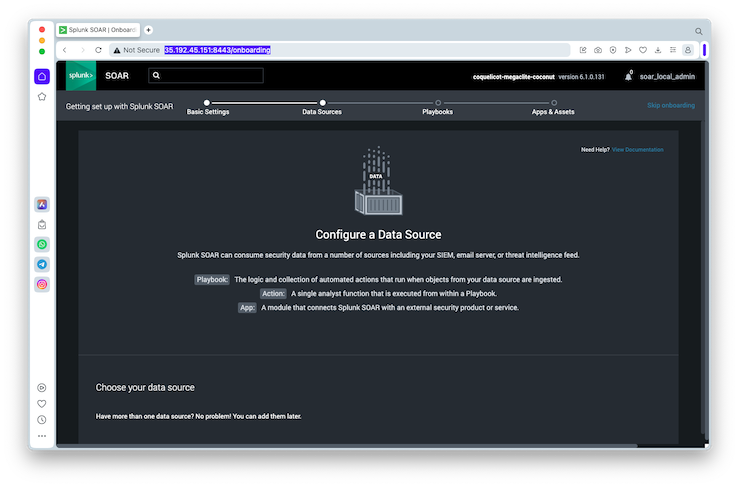Open the sidebar history clock icon
Viewport: 739px width, 487px height.
42,420
